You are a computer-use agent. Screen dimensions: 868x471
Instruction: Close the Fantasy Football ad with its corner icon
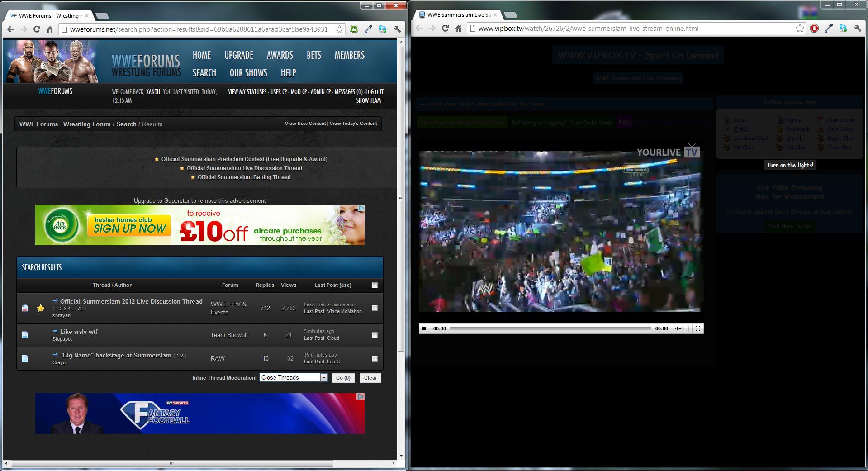click(x=360, y=396)
